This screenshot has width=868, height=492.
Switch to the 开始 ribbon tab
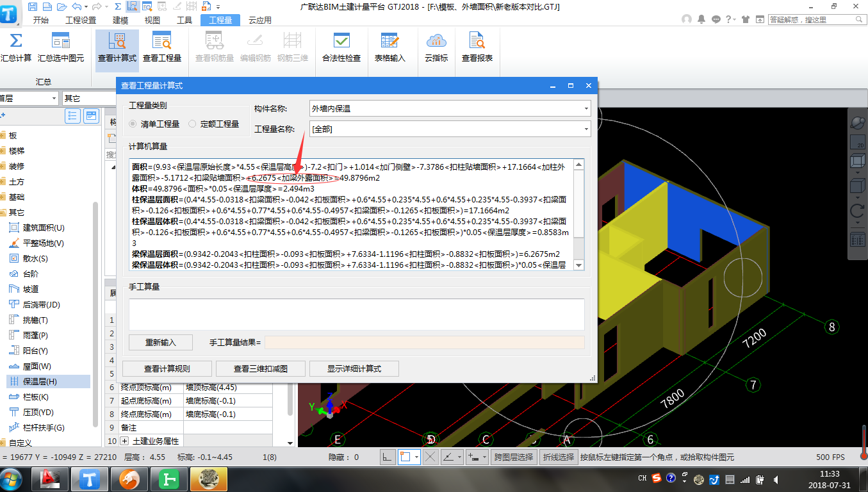pyautogui.click(x=40, y=20)
